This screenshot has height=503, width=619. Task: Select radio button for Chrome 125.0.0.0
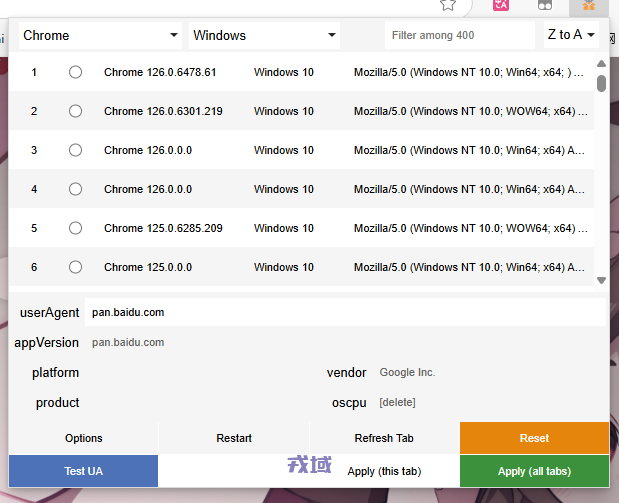[75, 267]
